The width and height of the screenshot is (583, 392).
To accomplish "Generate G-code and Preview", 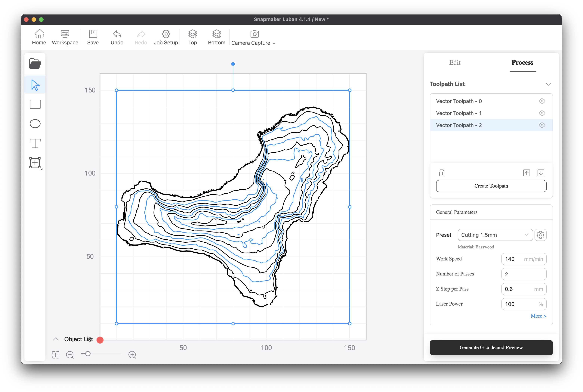I will coord(491,347).
